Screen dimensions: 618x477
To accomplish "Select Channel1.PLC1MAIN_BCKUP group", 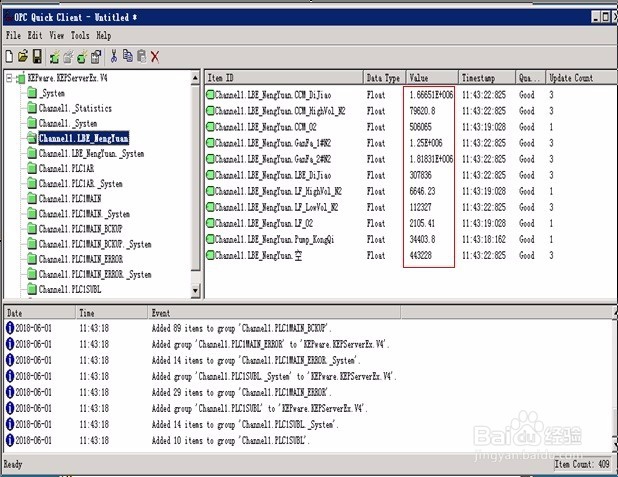I will [80, 229].
